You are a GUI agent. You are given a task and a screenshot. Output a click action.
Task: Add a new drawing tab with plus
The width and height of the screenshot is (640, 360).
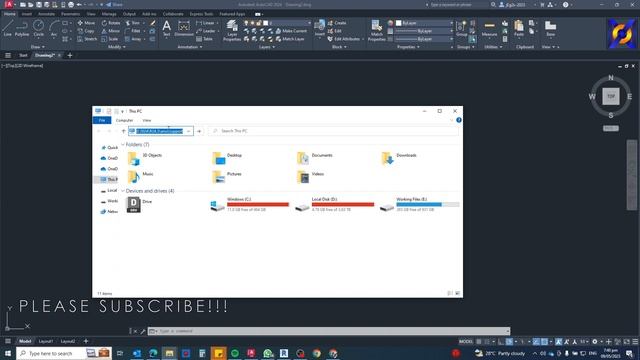click(70, 55)
